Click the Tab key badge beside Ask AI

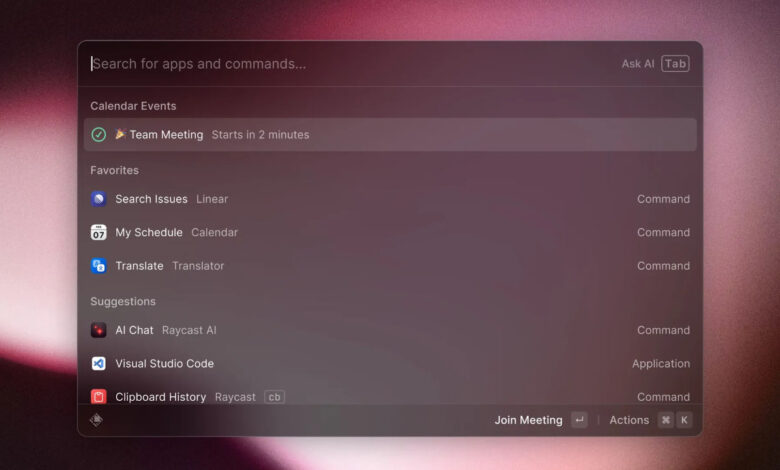click(x=675, y=64)
